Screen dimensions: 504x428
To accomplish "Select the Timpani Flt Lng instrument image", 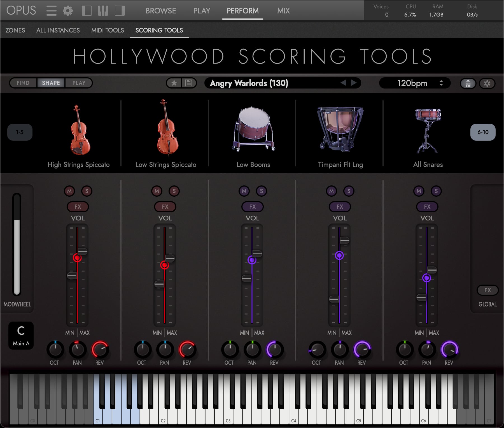I will 340,129.
